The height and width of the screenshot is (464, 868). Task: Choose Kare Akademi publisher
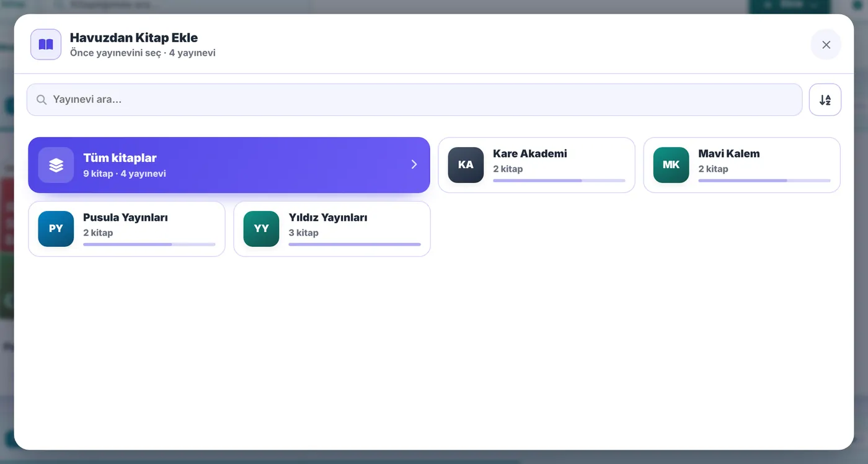(x=537, y=165)
